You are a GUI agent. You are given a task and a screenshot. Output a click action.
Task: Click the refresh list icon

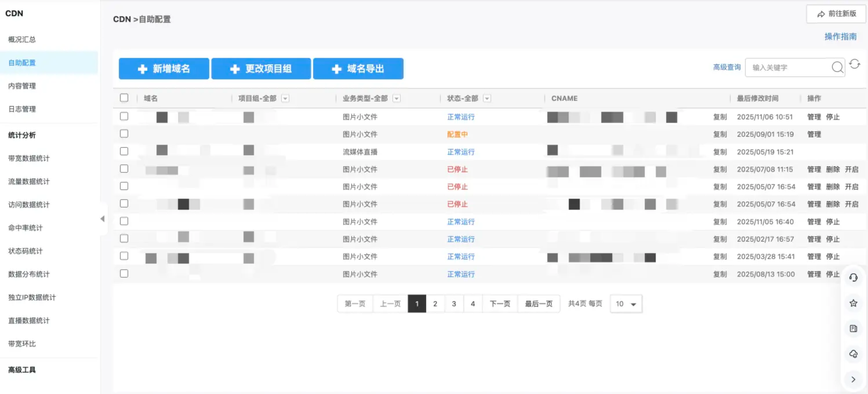pos(855,64)
